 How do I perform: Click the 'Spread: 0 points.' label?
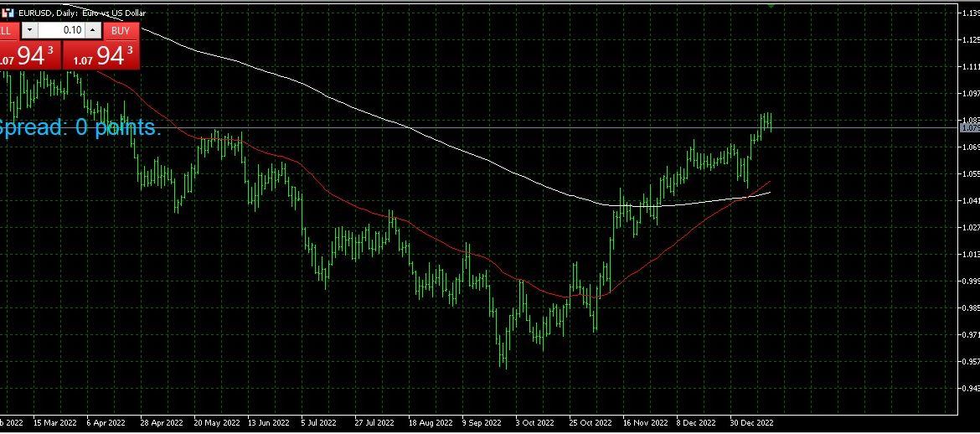point(79,127)
